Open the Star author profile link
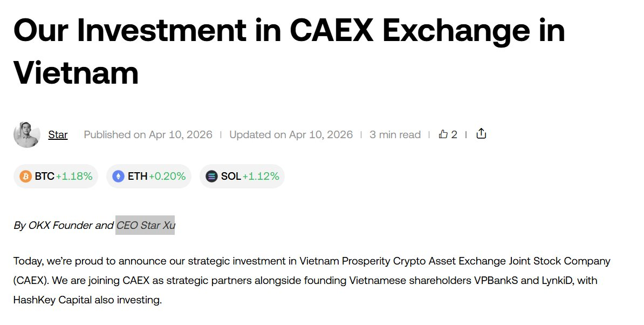Viewport: 644px width, 325px height. coord(58,134)
